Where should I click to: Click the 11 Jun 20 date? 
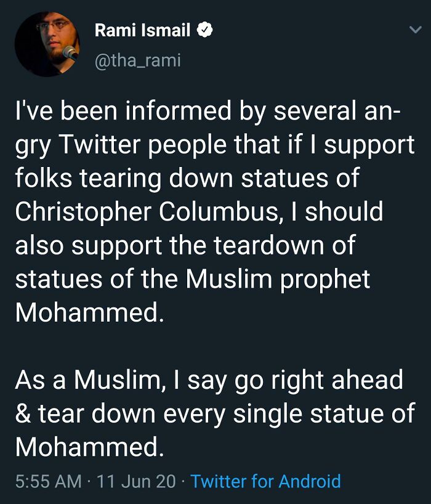136,481
